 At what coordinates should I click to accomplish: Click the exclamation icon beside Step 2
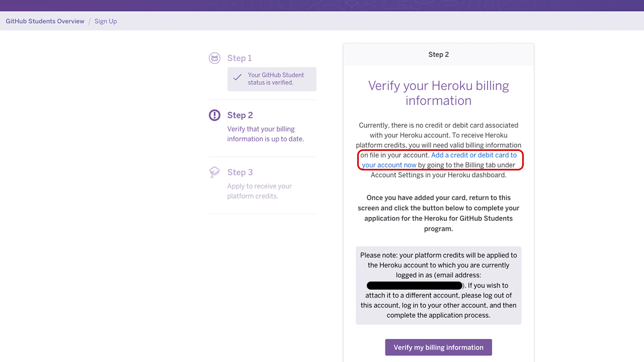[x=215, y=115]
